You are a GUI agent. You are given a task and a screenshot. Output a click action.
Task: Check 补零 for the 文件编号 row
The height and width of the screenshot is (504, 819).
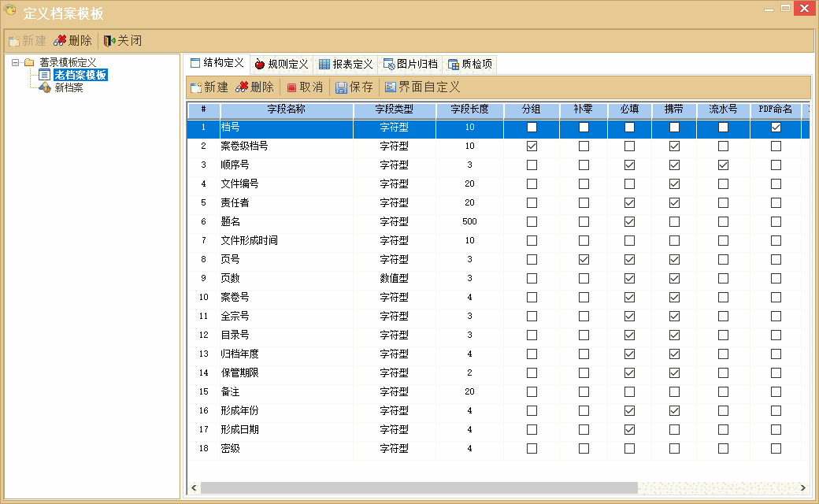click(x=583, y=183)
